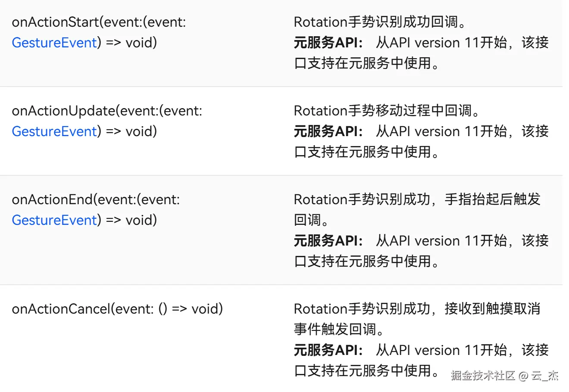Click the bold 元服务API label in the onActionCancel row
Image resolution: width=569 pixels, height=392 pixels.
(328, 350)
